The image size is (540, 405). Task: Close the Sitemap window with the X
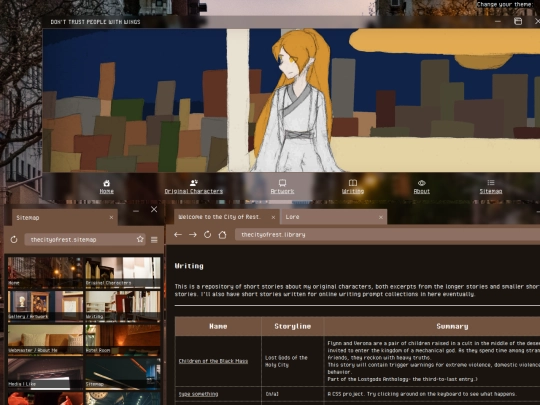point(154,209)
